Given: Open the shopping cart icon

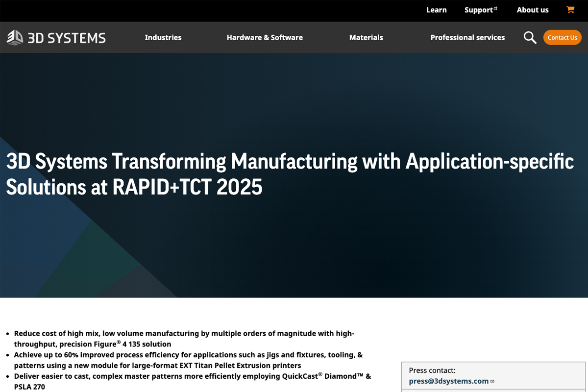Looking at the screenshot, I should pyautogui.click(x=570, y=10).
